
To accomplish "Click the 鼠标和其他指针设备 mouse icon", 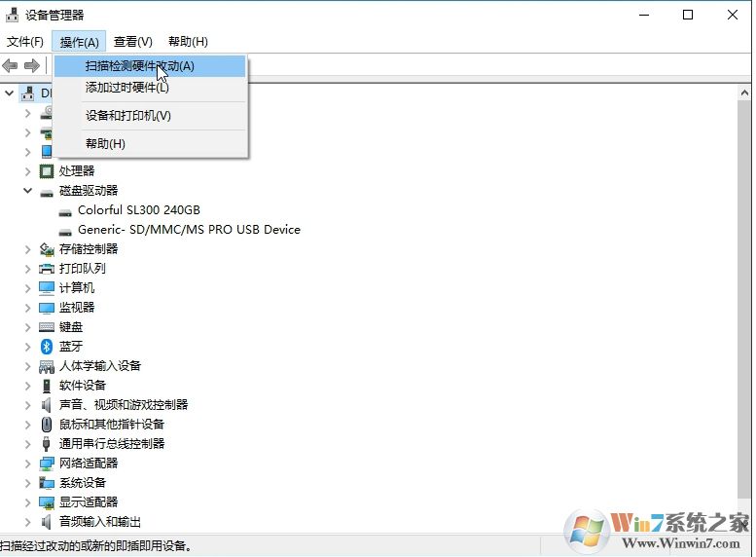I will click(47, 425).
